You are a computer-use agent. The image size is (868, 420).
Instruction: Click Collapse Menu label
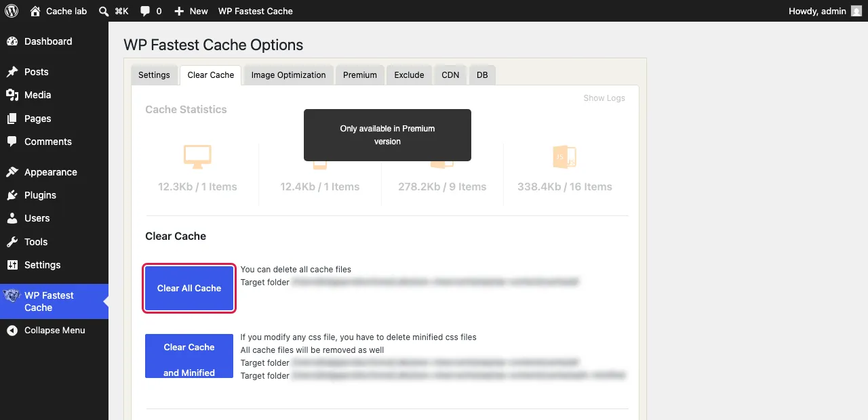tap(55, 331)
